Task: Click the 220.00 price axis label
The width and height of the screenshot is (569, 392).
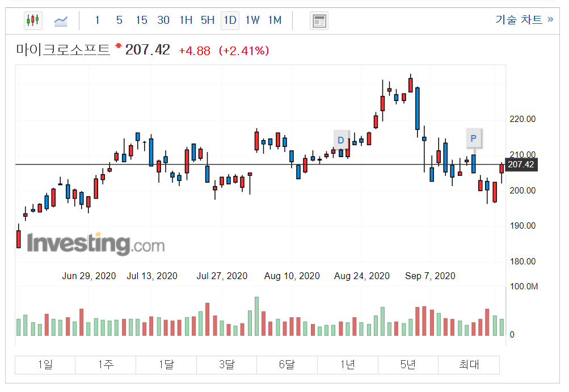Action: point(522,119)
